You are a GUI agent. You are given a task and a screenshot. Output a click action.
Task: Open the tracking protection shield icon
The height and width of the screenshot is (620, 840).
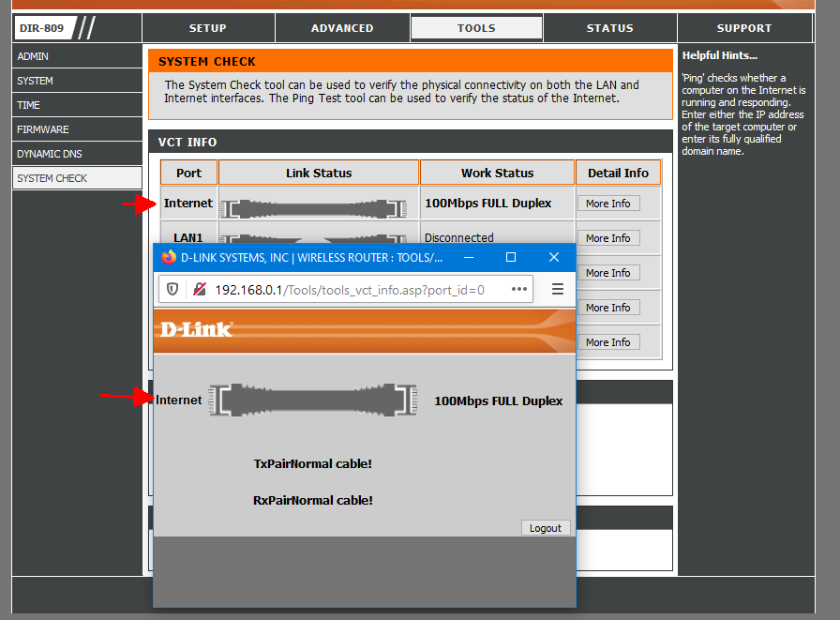pos(172,290)
